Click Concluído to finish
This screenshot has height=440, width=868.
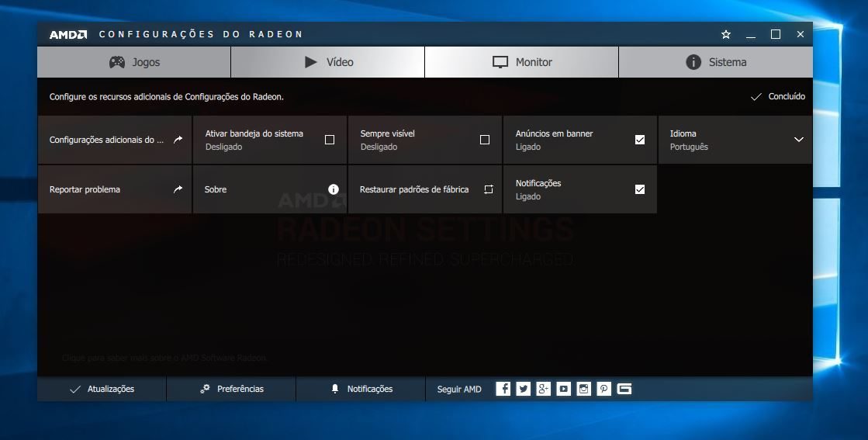pyautogui.click(x=778, y=96)
